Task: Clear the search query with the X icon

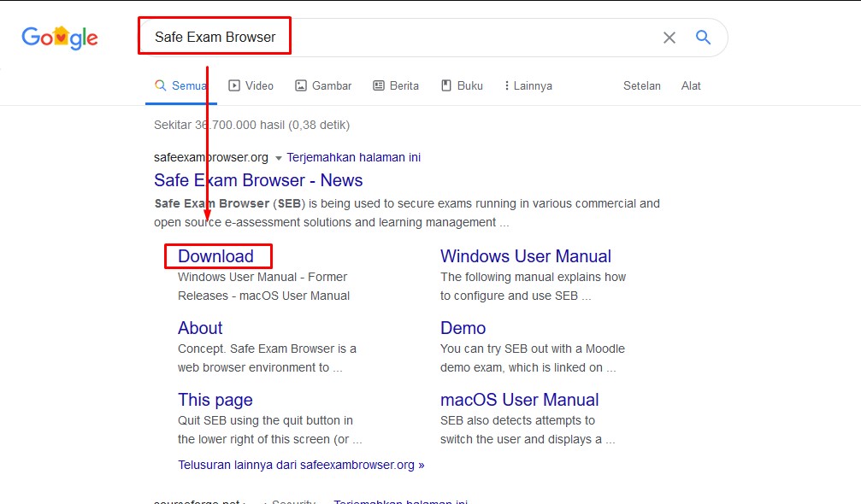Action: (x=669, y=38)
